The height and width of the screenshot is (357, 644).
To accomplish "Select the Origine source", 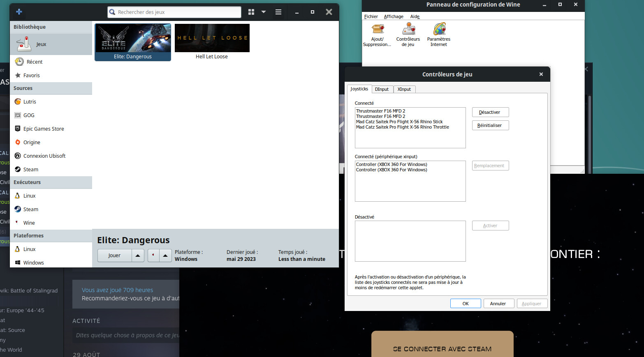I will click(x=51, y=142).
